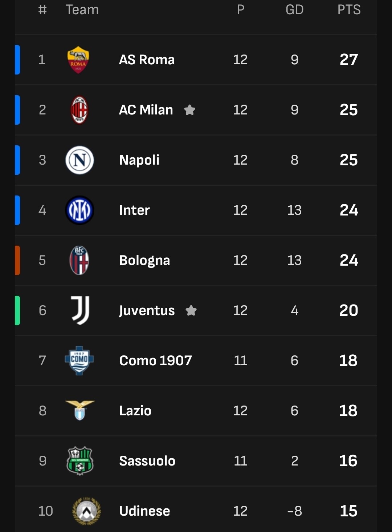This screenshot has height=532, width=392.
Task: Sort by the GD column header
Action: [294, 10]
